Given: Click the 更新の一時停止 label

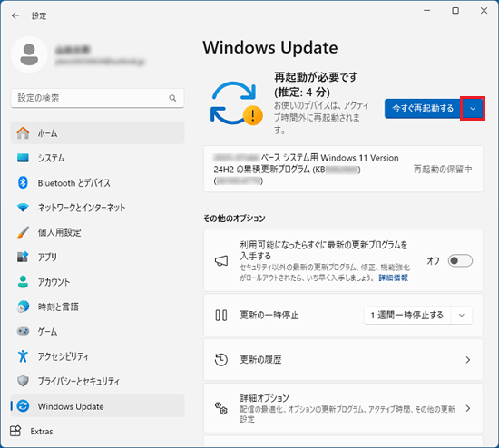Looking at the screenshot, I should pyautogui.click(x=269, y=315).
